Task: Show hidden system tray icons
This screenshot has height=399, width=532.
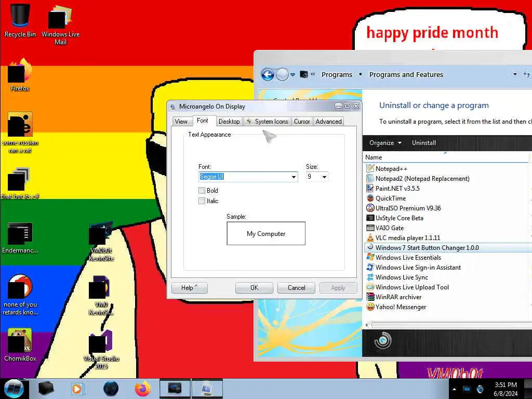Action: [x=454, y=389]
